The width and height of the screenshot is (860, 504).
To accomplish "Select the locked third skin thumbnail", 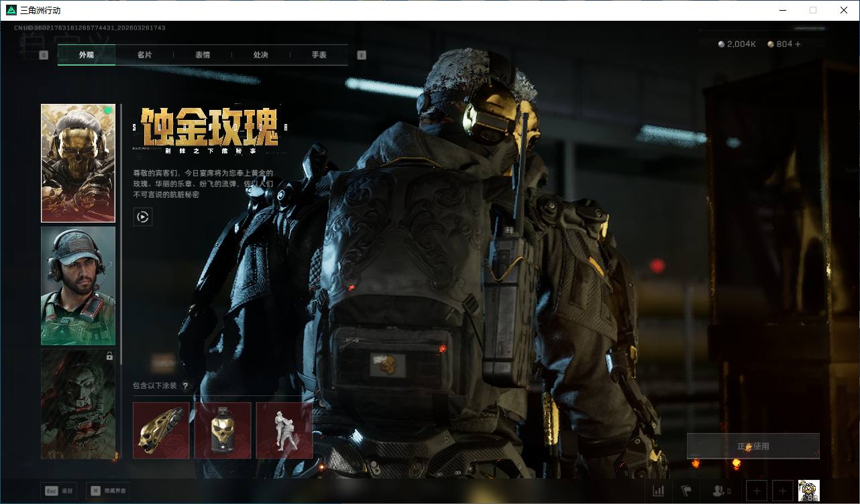I will point(78,404).
